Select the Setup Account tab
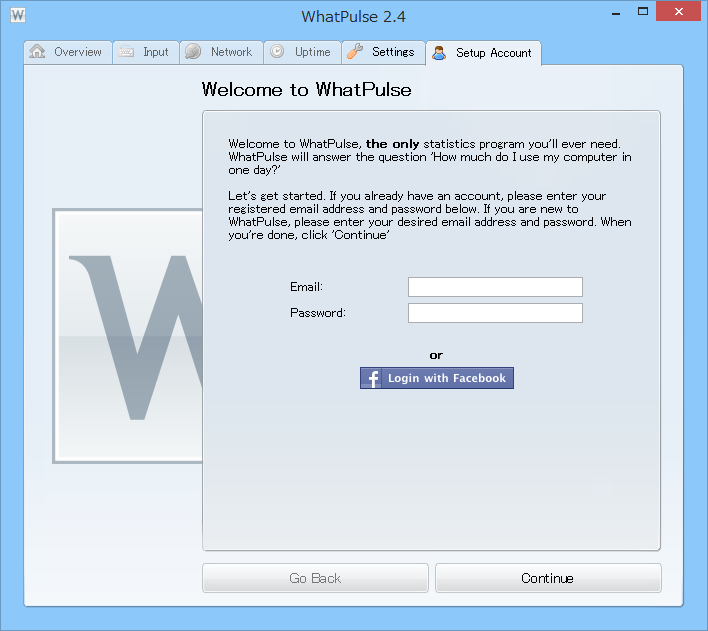The height and width of the screenshot is (631, 708). pyautogui.click(x=483, y=53)
